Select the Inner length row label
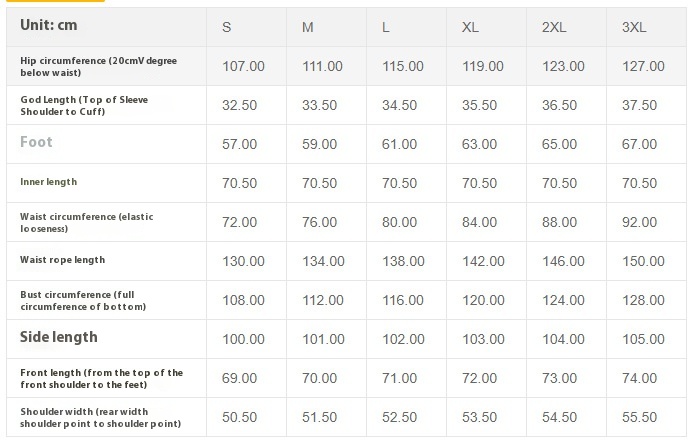This screenshot has height=446, width=697. point(48,182)
